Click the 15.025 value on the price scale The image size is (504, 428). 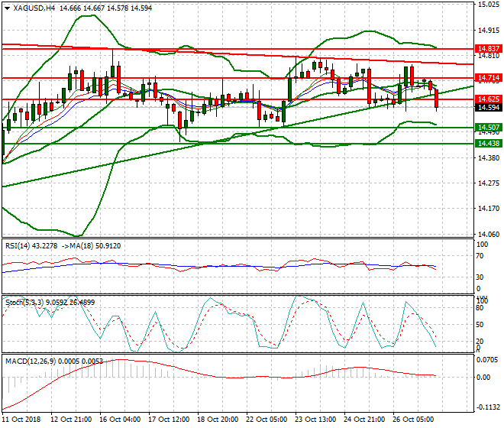point(487,5)
